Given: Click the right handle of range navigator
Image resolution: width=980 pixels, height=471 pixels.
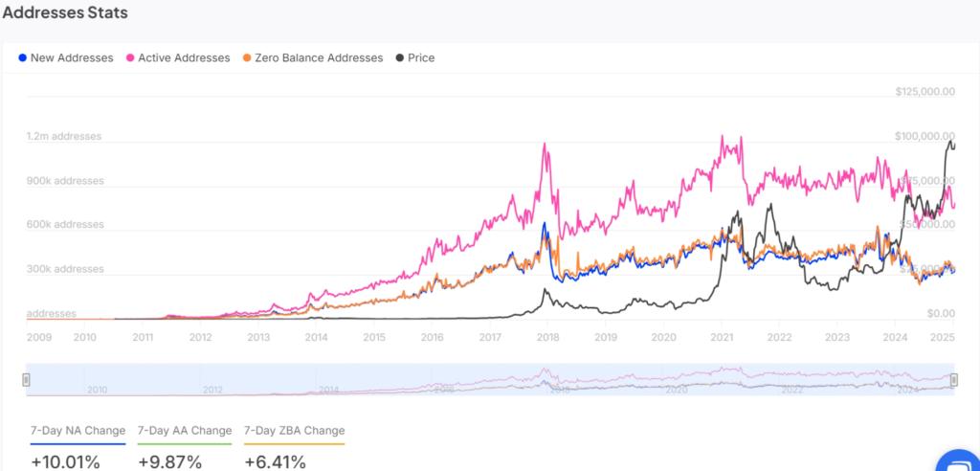Looking at the screenshot, I should tap(953, 380).
